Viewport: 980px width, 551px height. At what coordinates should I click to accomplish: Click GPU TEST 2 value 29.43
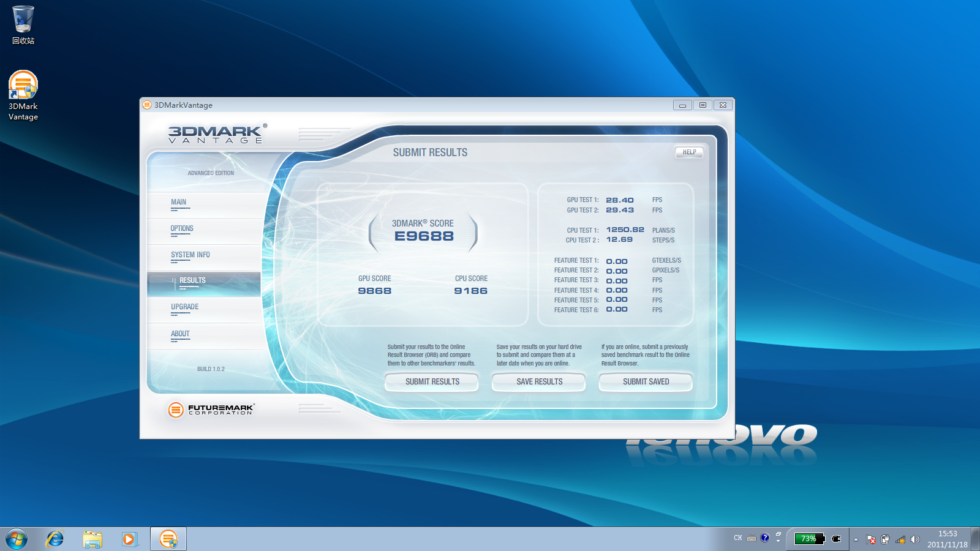pyautogui.click(x=620, y=210)
